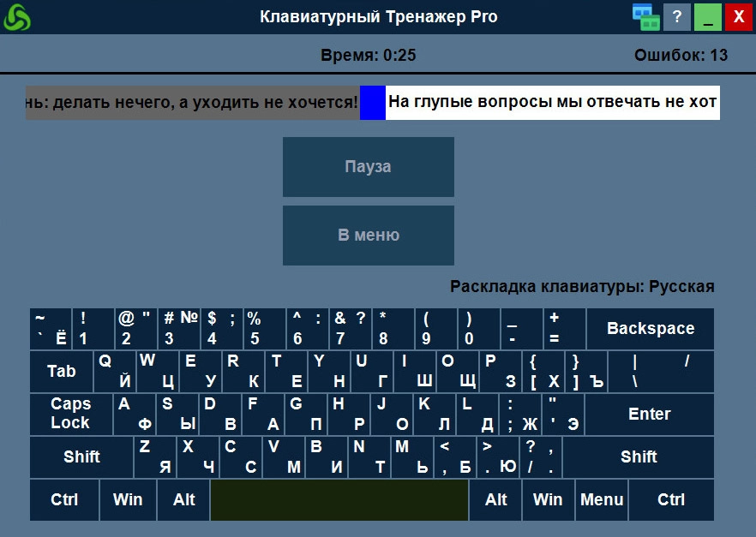
Task: Click the left Shift key
Action: (x=81, y=456)
